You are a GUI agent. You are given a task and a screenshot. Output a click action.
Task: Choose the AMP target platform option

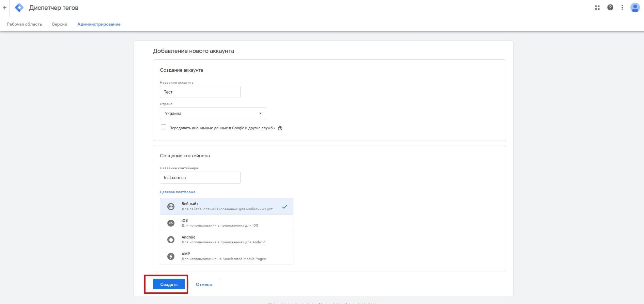[x=226, y=256]
